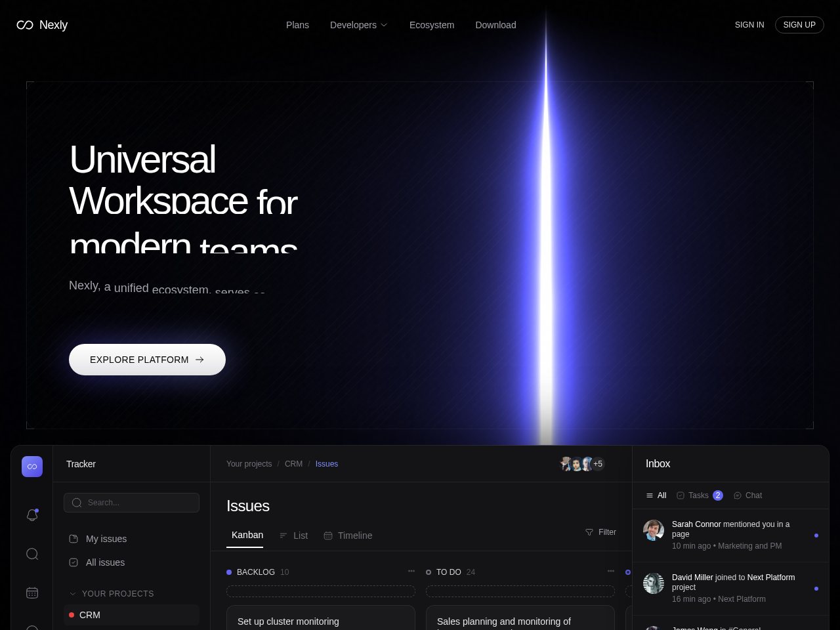Screen dimensions: 840x630
Task: Open notifications bell in tracker sidebar
Action: [x=32, y=515]
